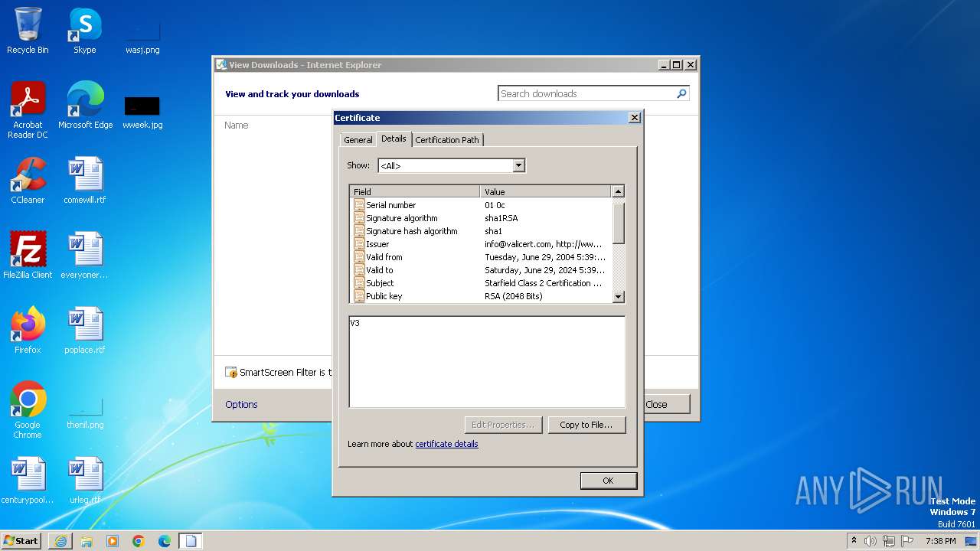Select Signature hash algorithm row

pyautogui.click(x=481, y=231)
